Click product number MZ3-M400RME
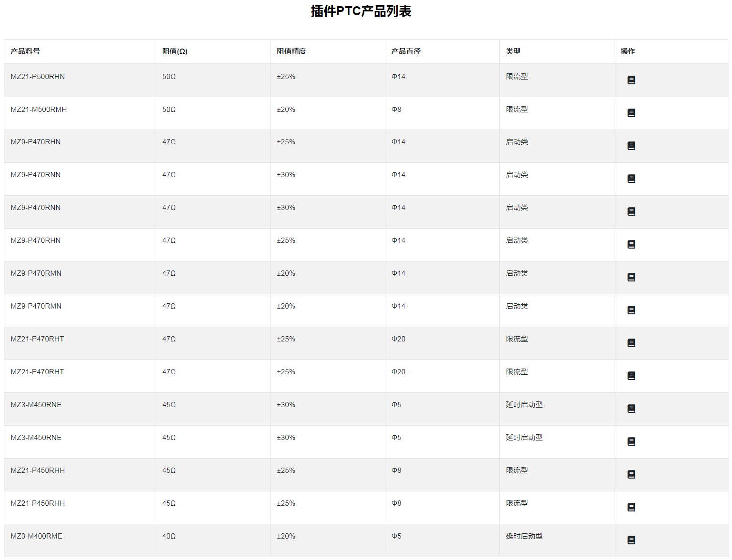This screenshot has width=732, height=560. pyautogui.click(x=36, y=536)
